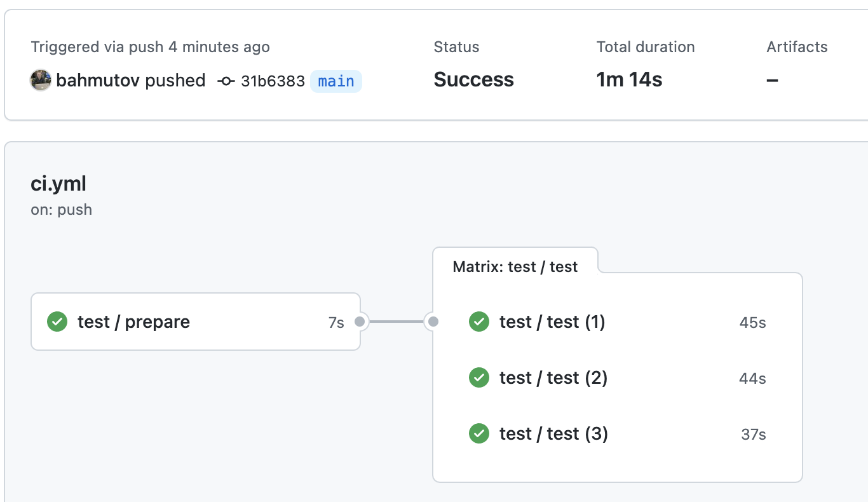Image resolution: width=868 pixels, height=502 pixels.
Task: Click green check icon for test / test (1)
Action: 479,322
